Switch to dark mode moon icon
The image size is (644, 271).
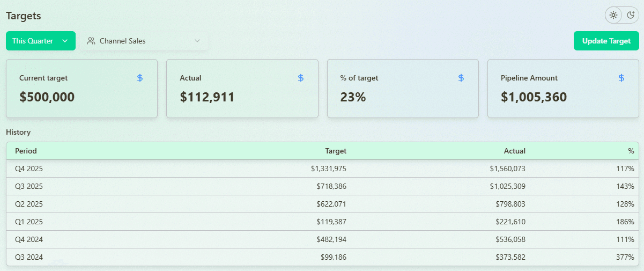point(631,15)
